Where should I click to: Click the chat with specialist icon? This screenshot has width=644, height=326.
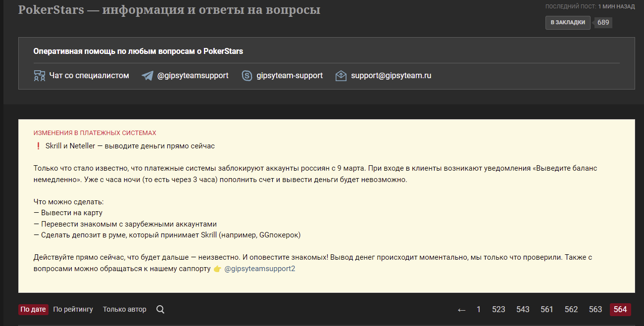pyautogui.click(x=40, y=76)
